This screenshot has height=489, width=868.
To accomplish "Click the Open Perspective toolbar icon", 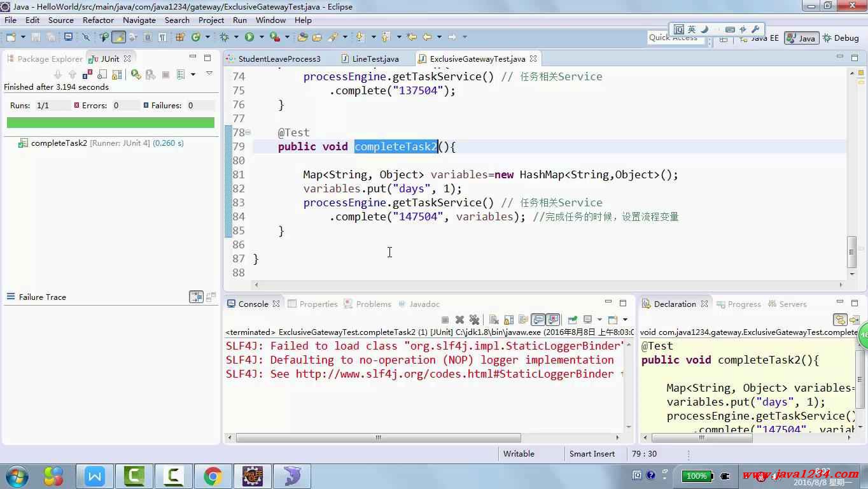I will point(724,38).
